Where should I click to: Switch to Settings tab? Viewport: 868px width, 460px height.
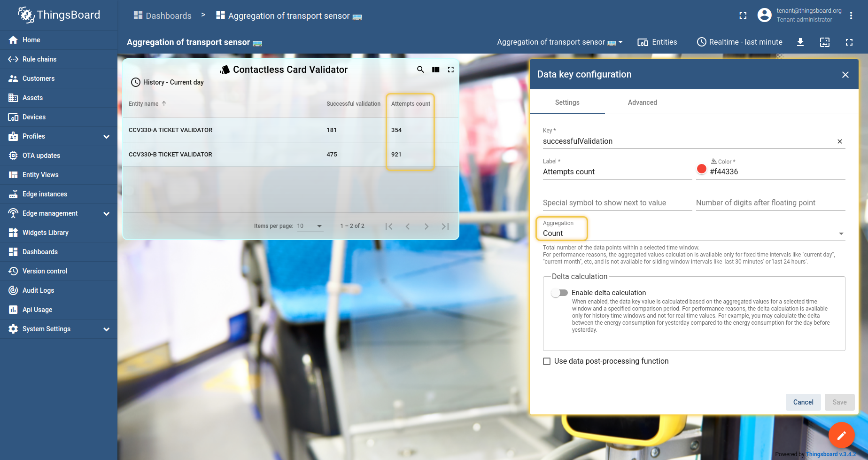567,102
